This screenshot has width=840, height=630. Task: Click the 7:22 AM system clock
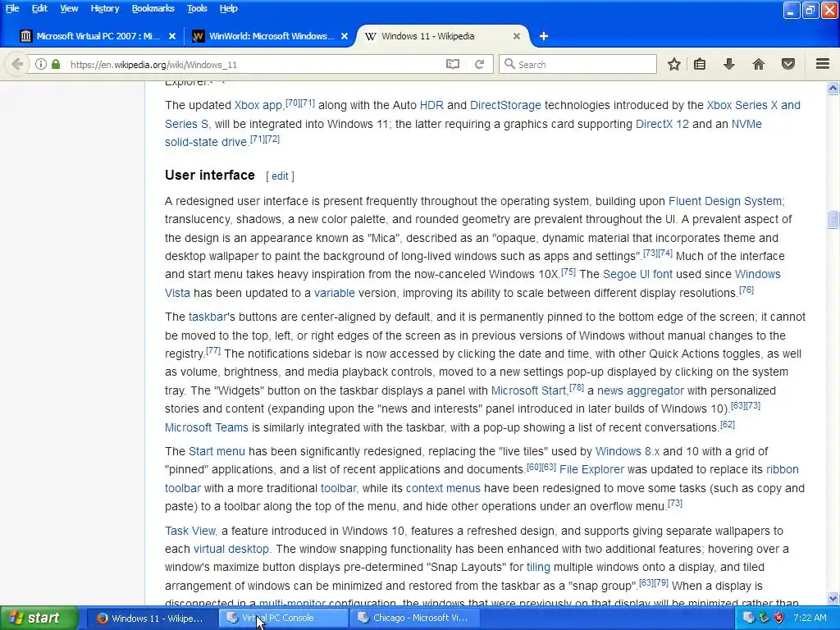[810, 619]
